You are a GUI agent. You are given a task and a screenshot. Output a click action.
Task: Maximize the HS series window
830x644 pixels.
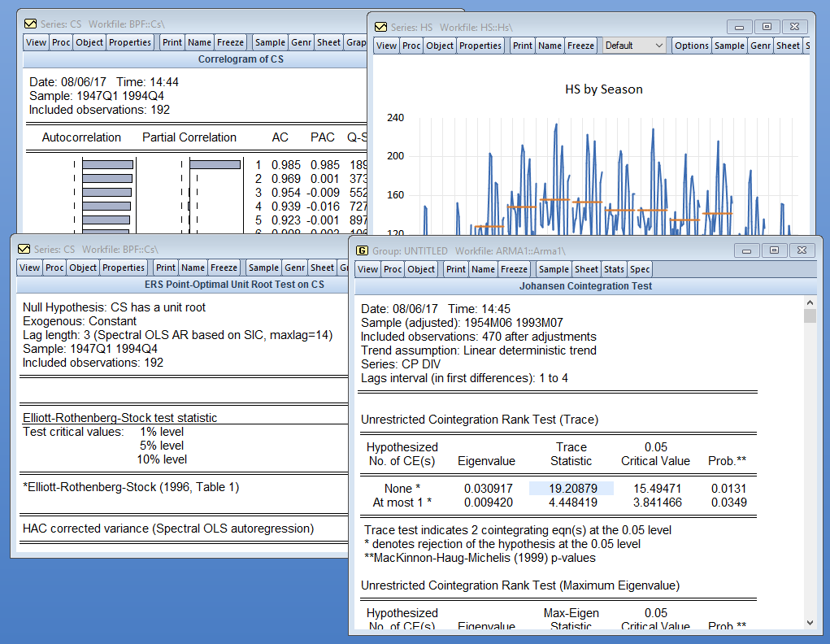tap(767, 27)
